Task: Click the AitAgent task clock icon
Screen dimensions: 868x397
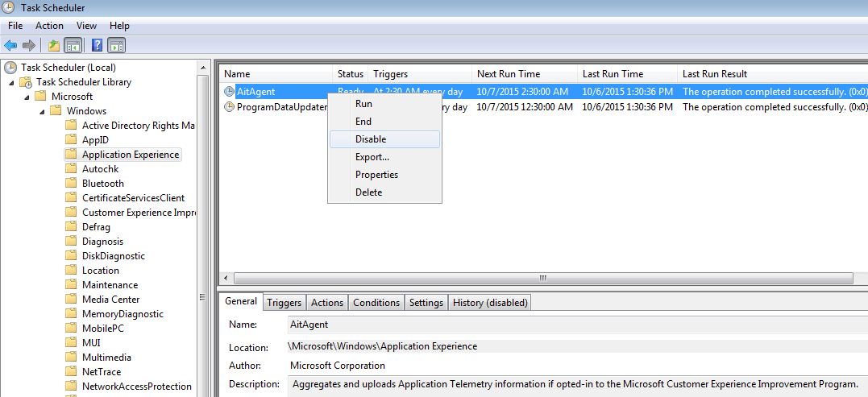Action: click(229, 92)
